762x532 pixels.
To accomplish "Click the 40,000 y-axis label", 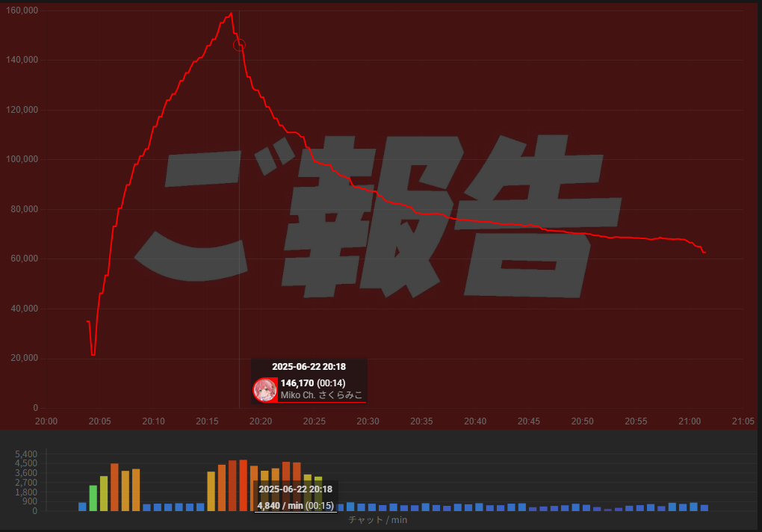I will (25, 309).
